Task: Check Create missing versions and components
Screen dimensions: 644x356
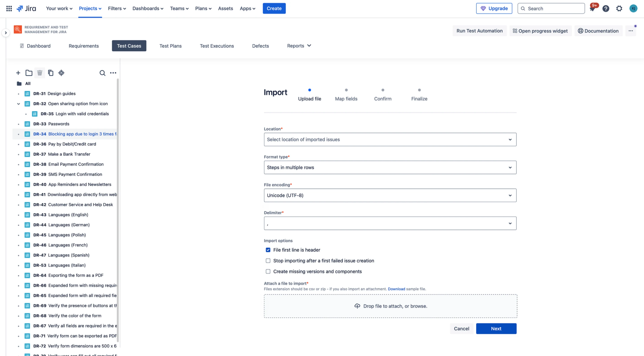Action: (268, 272)
